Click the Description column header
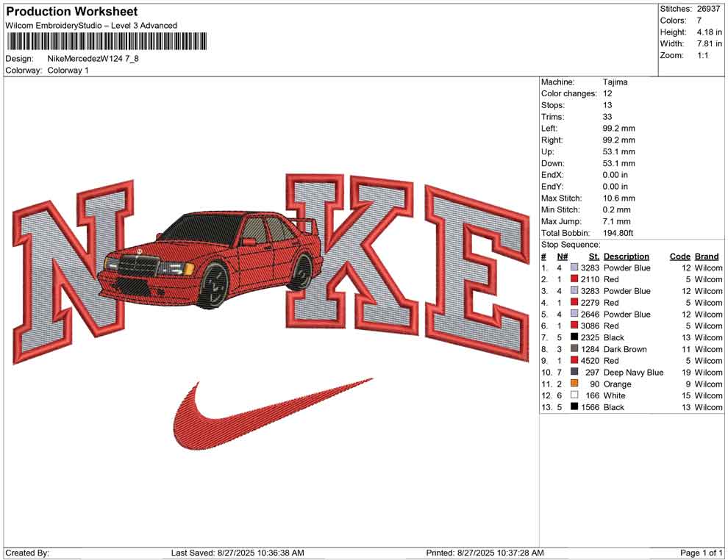The width and height of the screenshot is (728, 560). coord(626,256)
